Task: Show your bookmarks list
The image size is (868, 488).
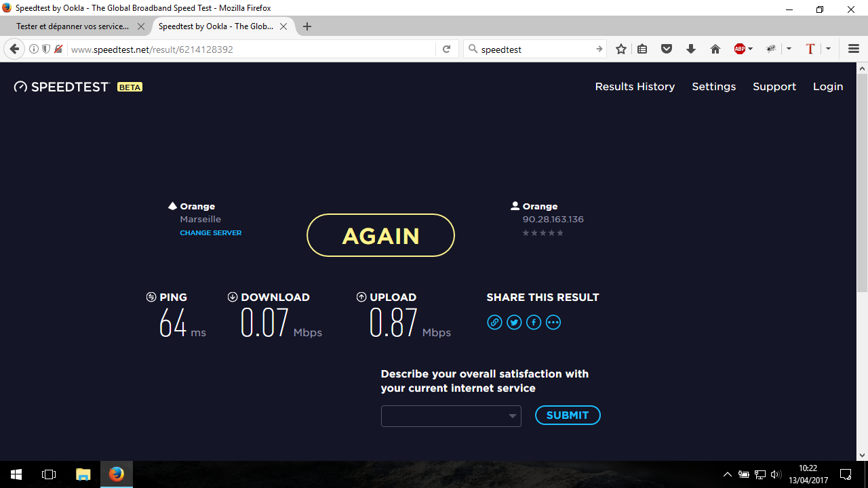Action: pyautogui.click(x=642, y=49)
